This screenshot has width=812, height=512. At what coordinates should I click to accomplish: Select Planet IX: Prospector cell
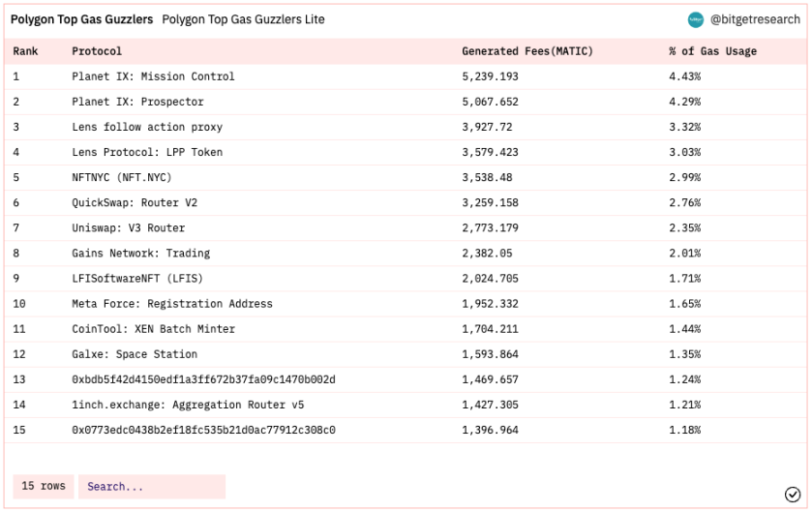click(x=137, y=102)
